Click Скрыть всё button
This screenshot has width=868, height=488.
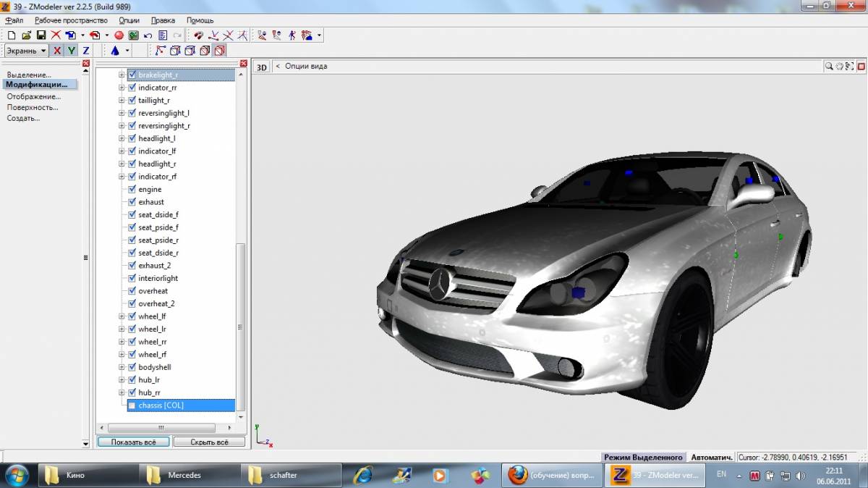coord(209,442)
